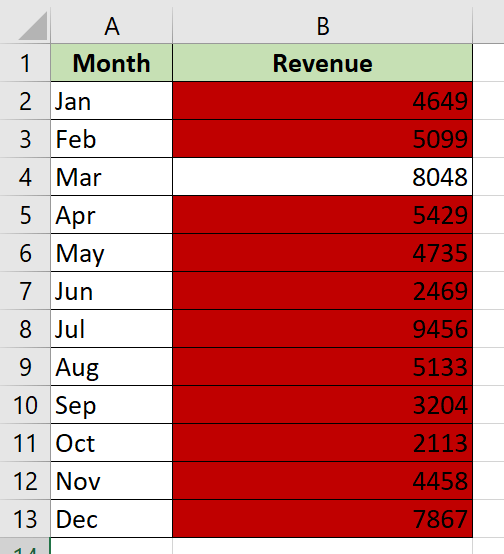Select the Jun cell
The image size is (504, 554).
pyautogui.click(x=112, y=291)
